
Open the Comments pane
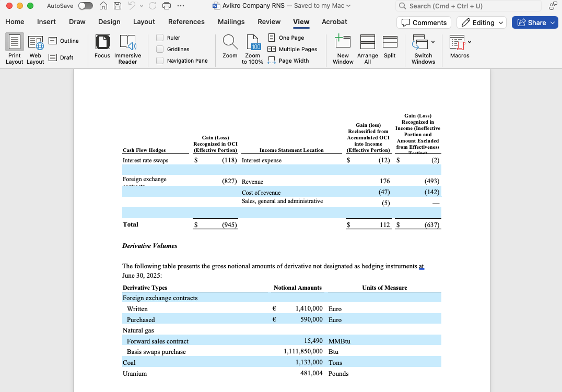tap(424, 22)
